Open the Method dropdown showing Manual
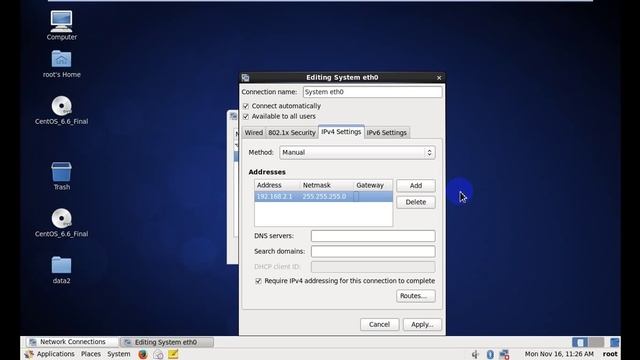Screen dimensions: 640x360 click(x=357, y=153)
